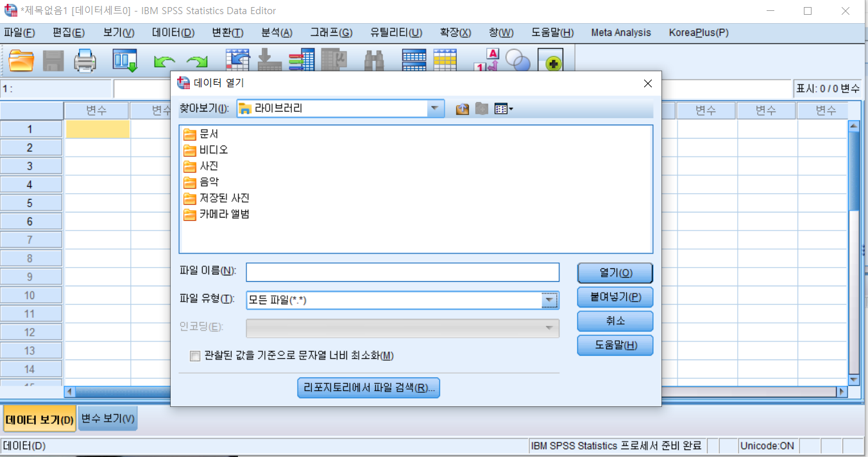The image size is (868, 457).
Task: Click the Split file toolbar icon
Action: tap(414, 60)
